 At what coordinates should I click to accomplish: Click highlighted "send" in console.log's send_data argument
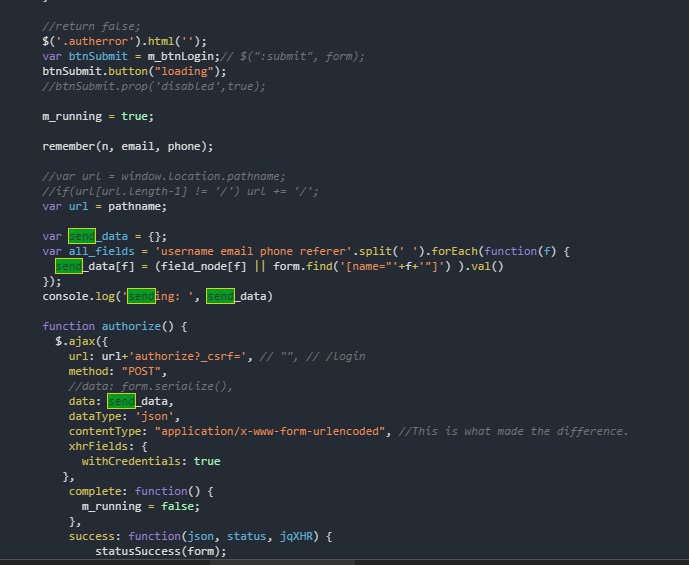pos(220,297)
